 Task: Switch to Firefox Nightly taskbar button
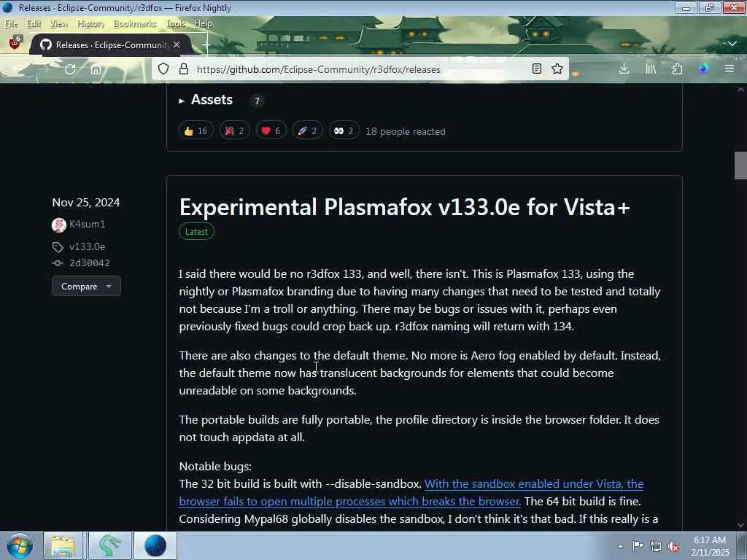tap(155, 545)
